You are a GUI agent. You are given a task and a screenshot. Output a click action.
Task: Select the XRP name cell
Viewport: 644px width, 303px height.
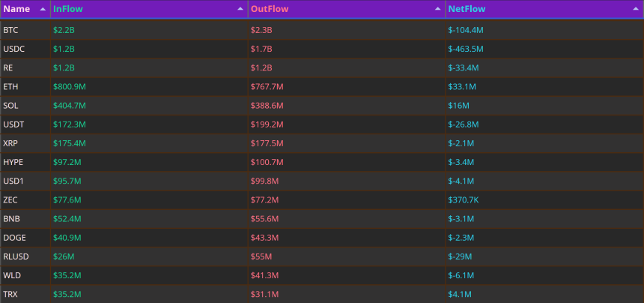(x=25, y=143)
